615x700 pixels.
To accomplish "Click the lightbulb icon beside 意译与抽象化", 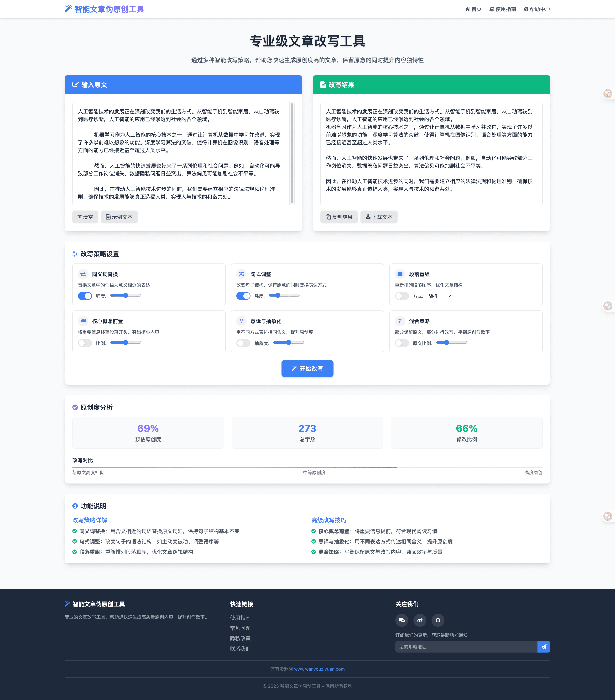I will 242,321.
